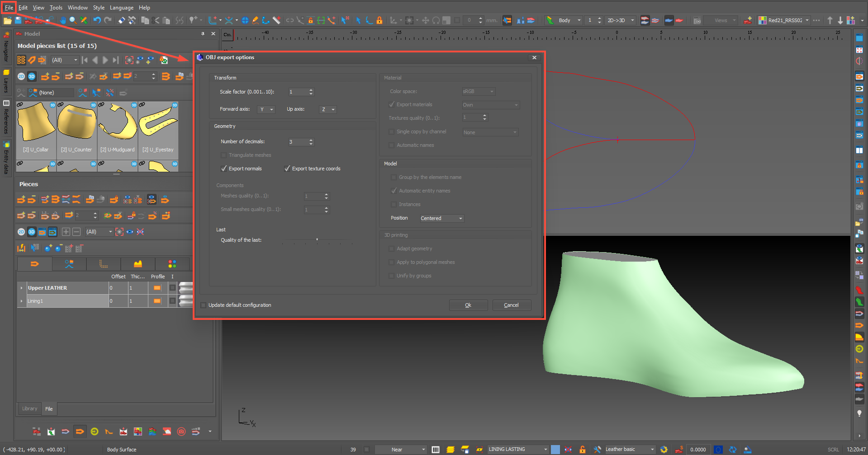Open the Up axis dropdown
This screenshot has height=455, width=868.
pos(328,109)
